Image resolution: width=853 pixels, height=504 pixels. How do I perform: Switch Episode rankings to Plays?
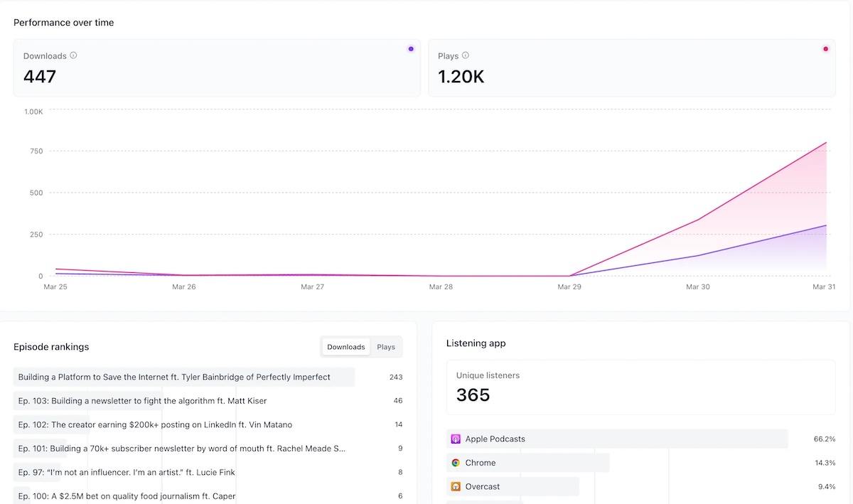[x=386, y=347]
